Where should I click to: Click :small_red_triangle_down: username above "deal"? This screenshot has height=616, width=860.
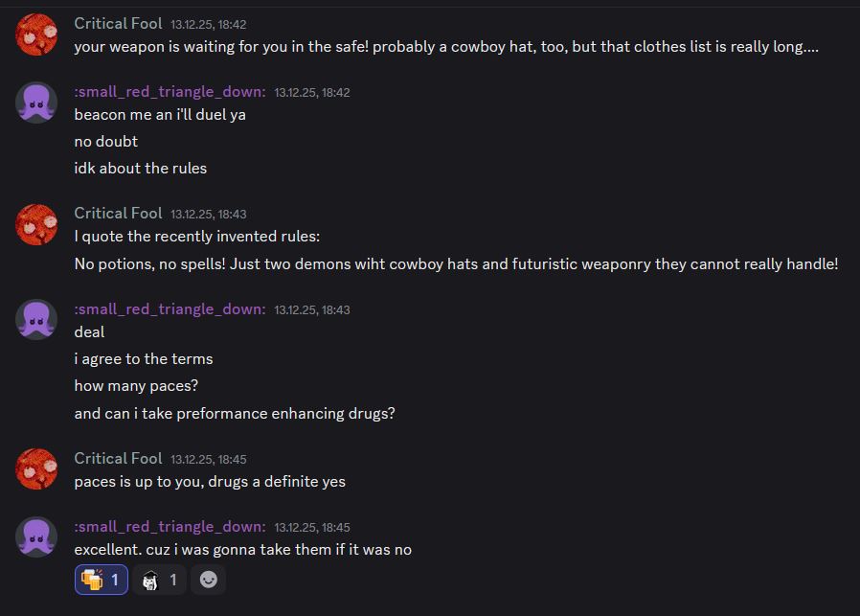click(170, 308)
